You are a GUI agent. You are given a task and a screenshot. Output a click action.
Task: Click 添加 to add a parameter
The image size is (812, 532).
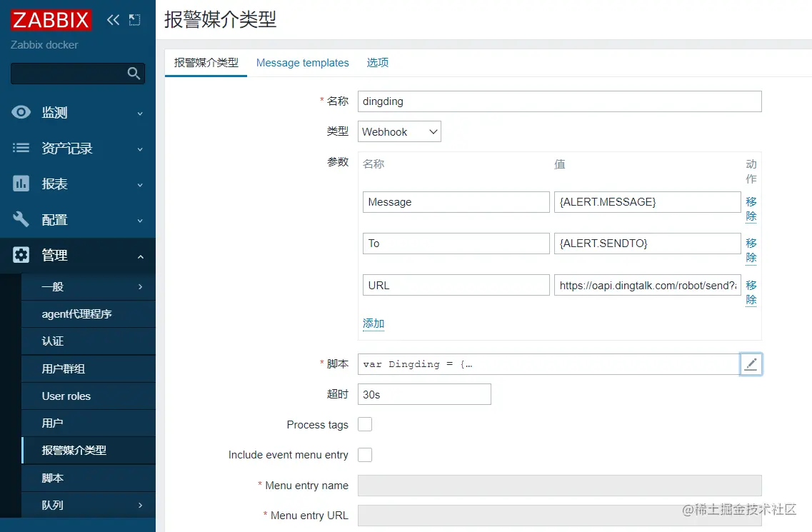pyautogui.click(x=374, y=323)
